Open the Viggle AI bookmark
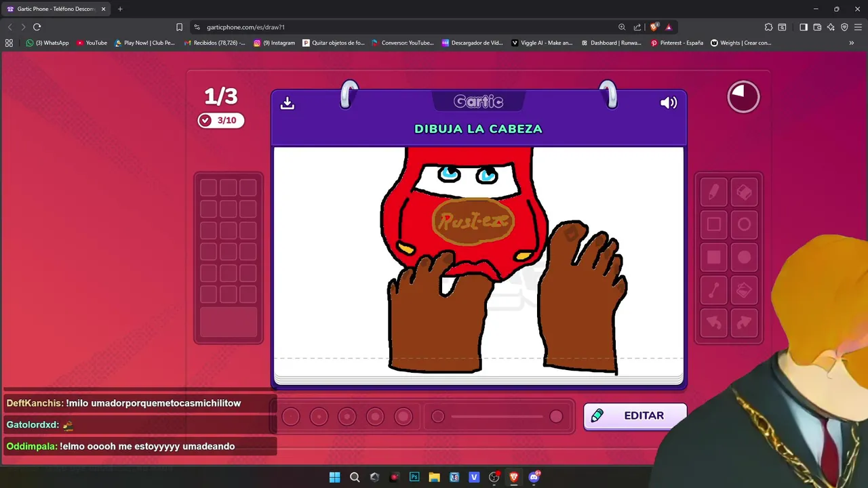Screen dimensions: 868x488 (x=542, y=43)
